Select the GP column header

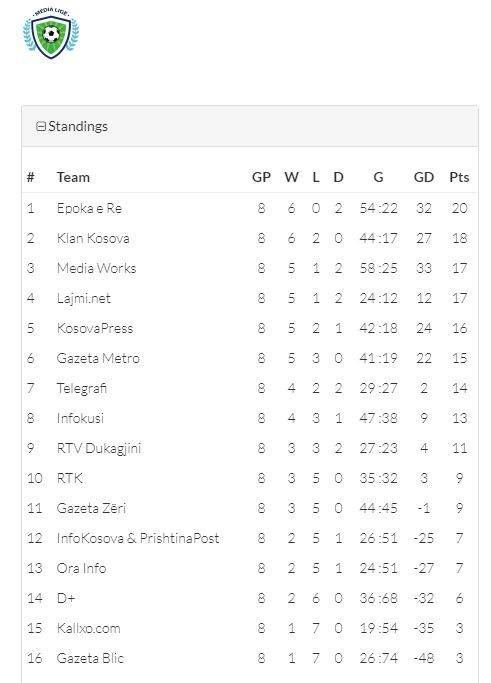point(261,177)
